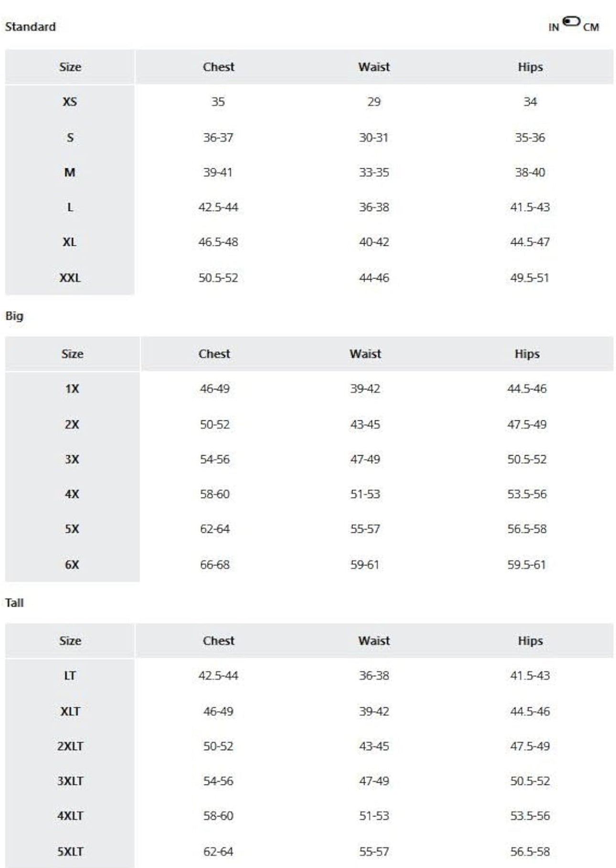Screen dimensions: 616x868
Task: Select the 5XLT size row label
Action: [x=70, y=851]
